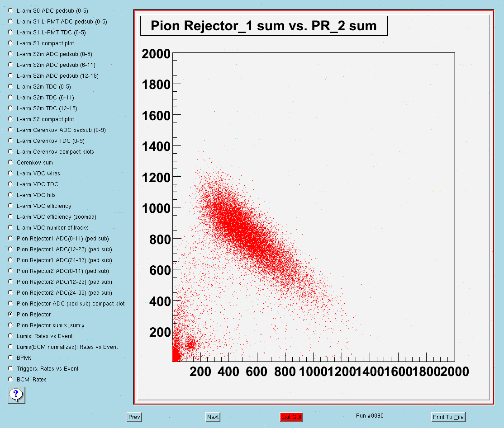Viewport: 504px width, 428px height.
Task: Select L-arm S2 compact plot
Action: (10, 119)
